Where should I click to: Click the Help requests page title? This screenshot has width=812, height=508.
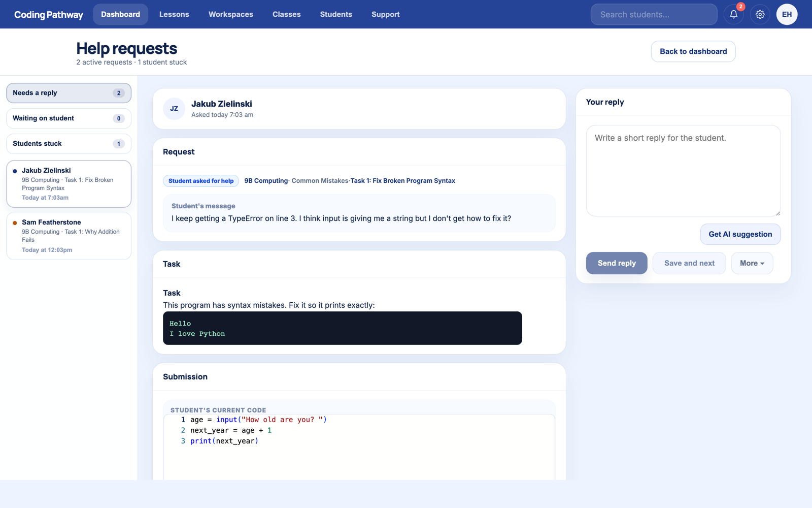click(x=126, y=48)
